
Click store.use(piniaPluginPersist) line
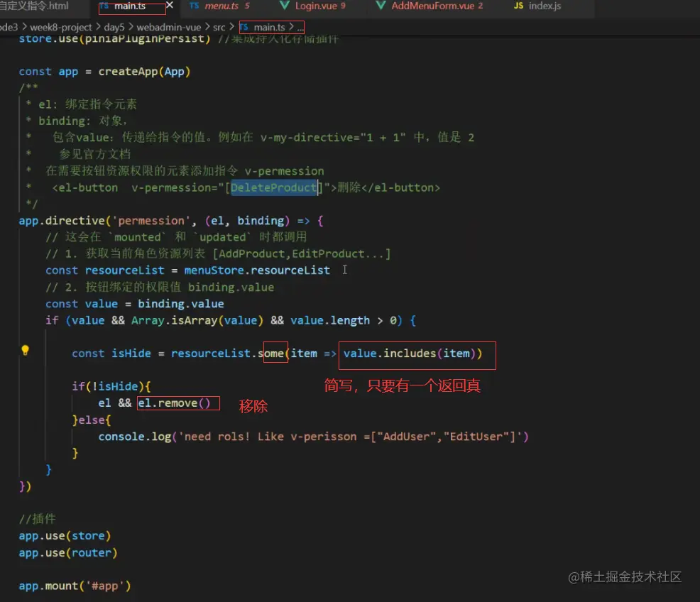(x=114, y=39)
